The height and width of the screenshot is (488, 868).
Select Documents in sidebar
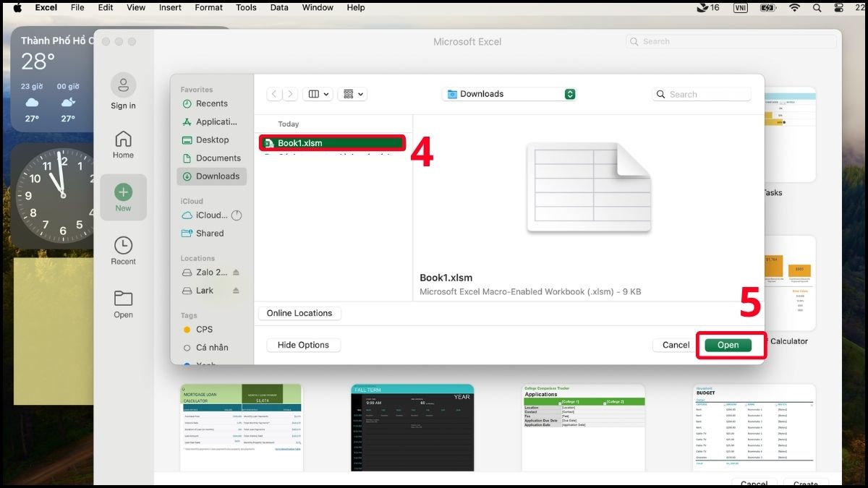point(211,158)
